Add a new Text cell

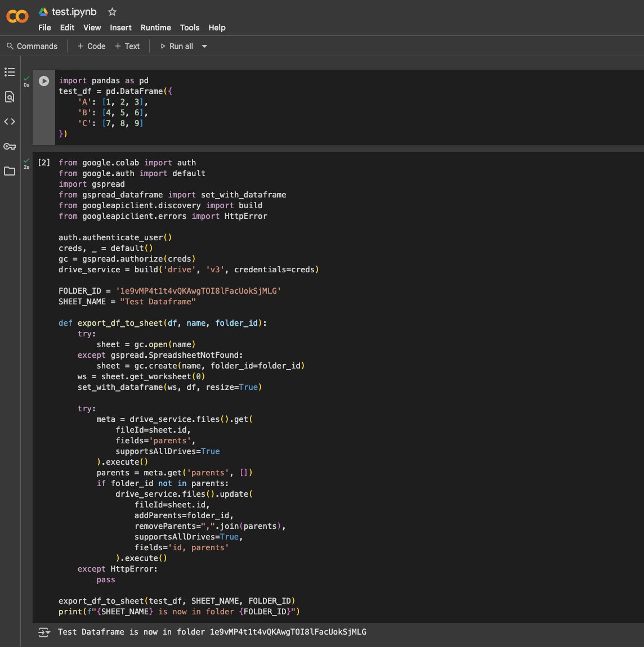click(x=127, y=46)
